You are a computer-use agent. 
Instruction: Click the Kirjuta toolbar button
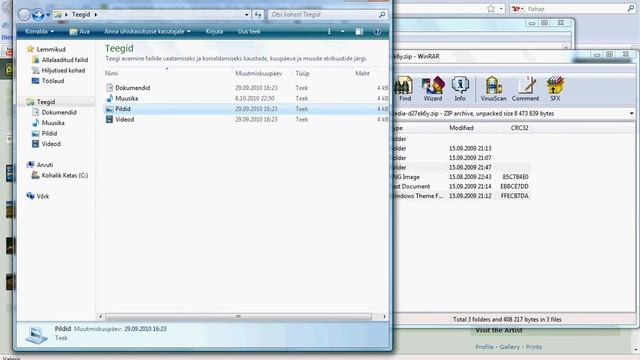(x=214, y=31)
